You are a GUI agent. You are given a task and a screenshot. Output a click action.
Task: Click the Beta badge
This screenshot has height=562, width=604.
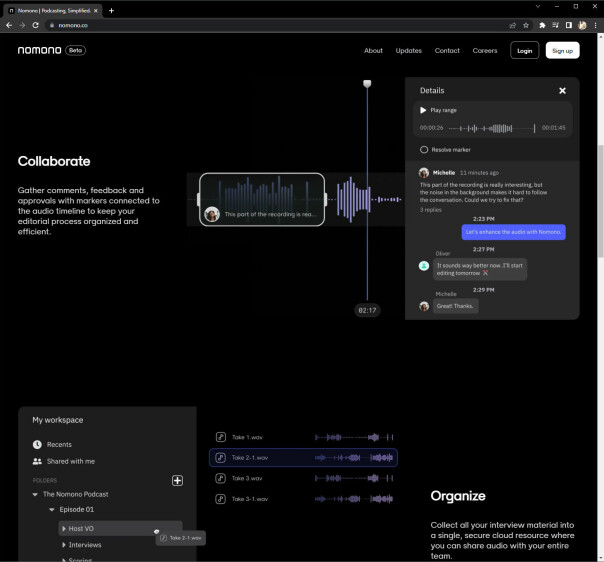76,50
